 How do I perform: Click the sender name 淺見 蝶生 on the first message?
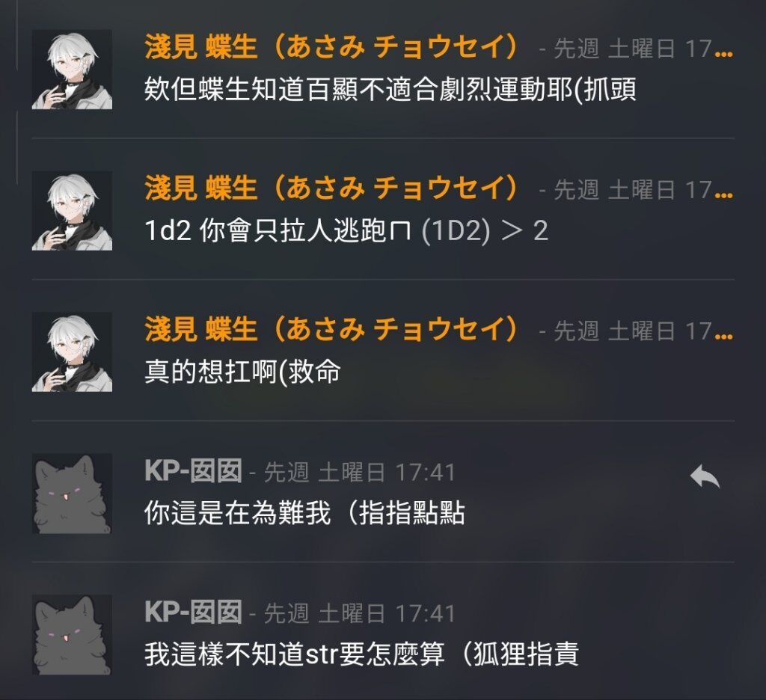pos(331,47)
